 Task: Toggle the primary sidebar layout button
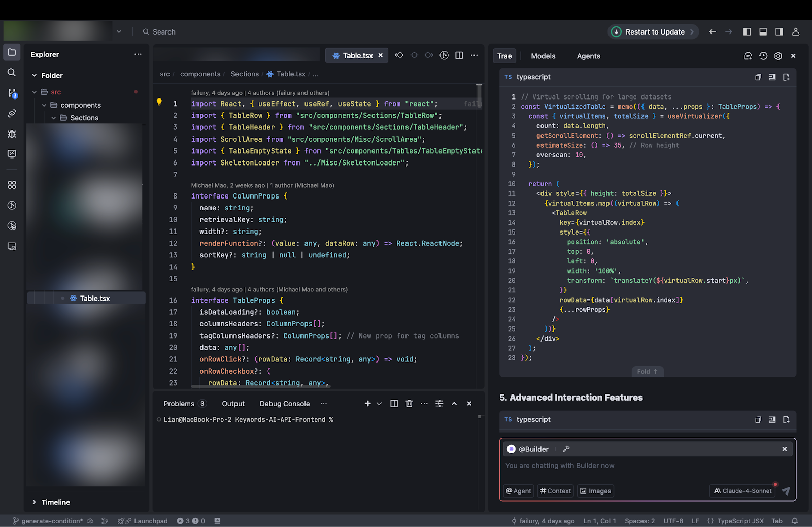pos(747,32)
